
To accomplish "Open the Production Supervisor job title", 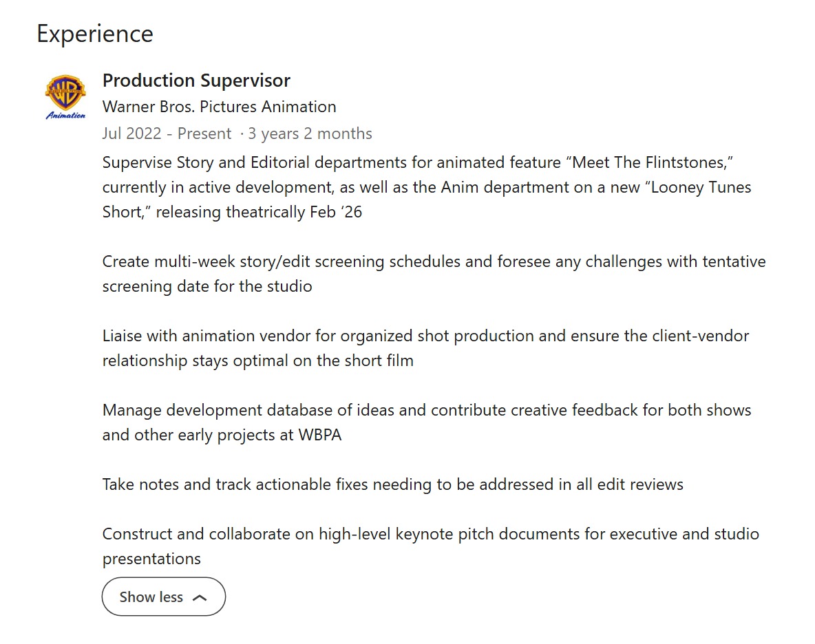I will pyautogui.click(x=196, y=80).
